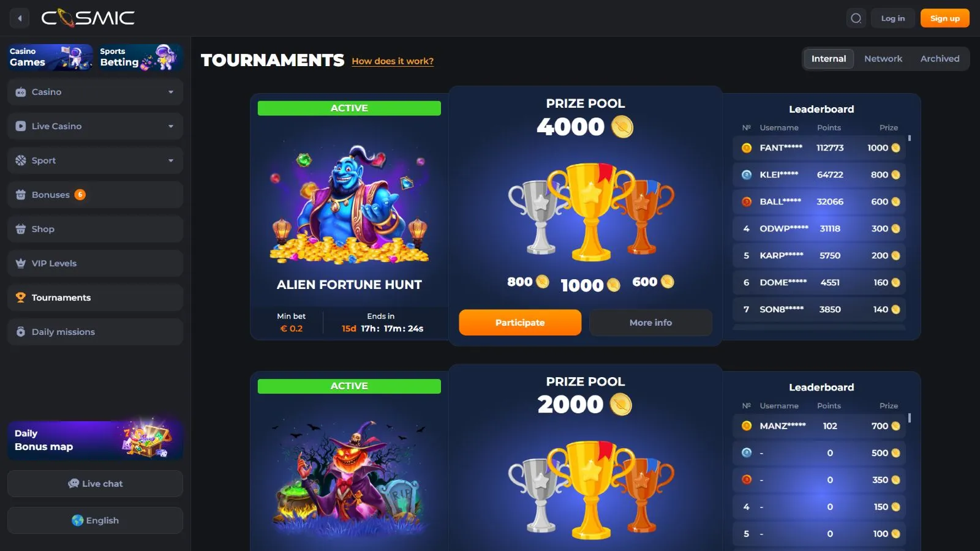
Task: Expand the Live Casino dropdown
Action: pyautogui.click(x=96, y=126)
